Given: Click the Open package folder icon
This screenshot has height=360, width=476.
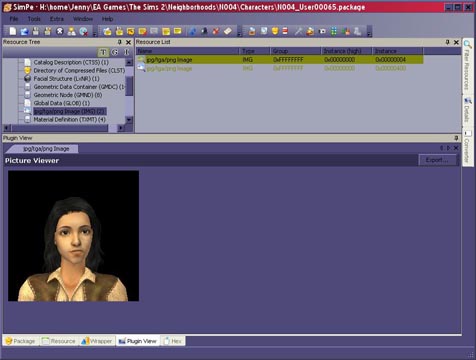Looking at the screenshot, I should [24, 31].
